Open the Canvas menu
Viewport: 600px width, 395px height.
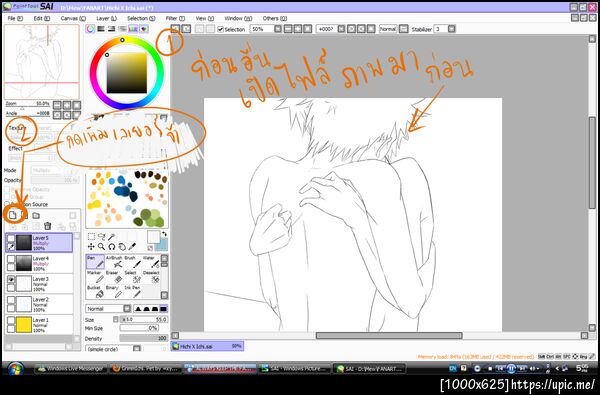click(73, 18)
